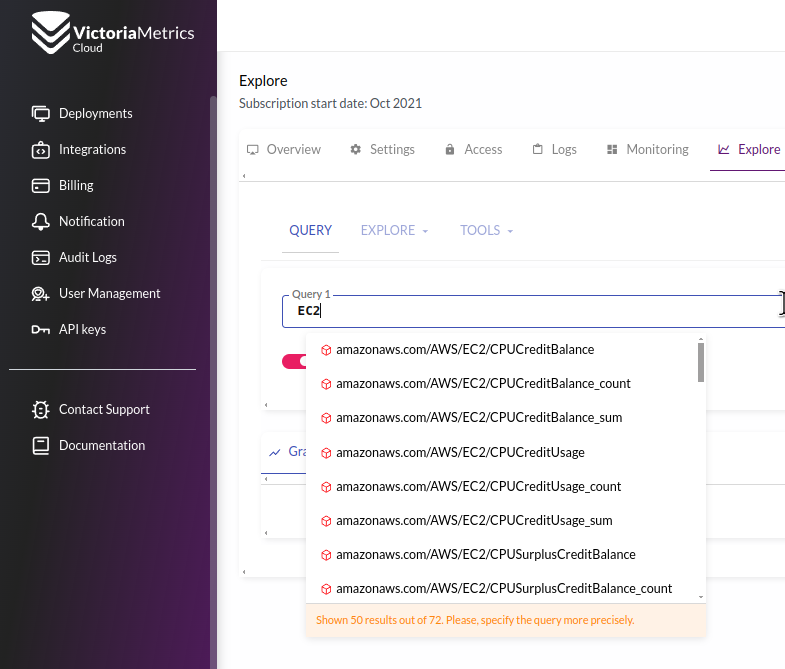This screenshot has height=669, width=785.
Task: Expand the EXPLORE dropdown menu
Action: click(395, 230)
